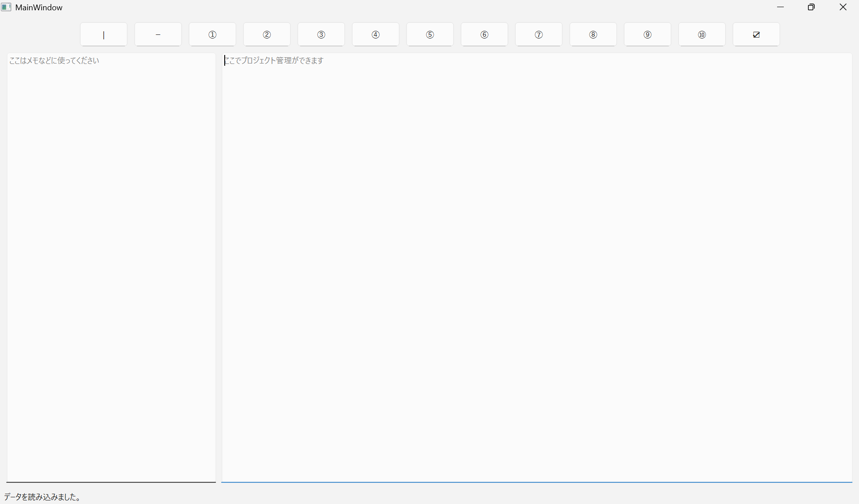859x504 pixels.
Task: Click the circled number ② button
Action: click(267, 34)
